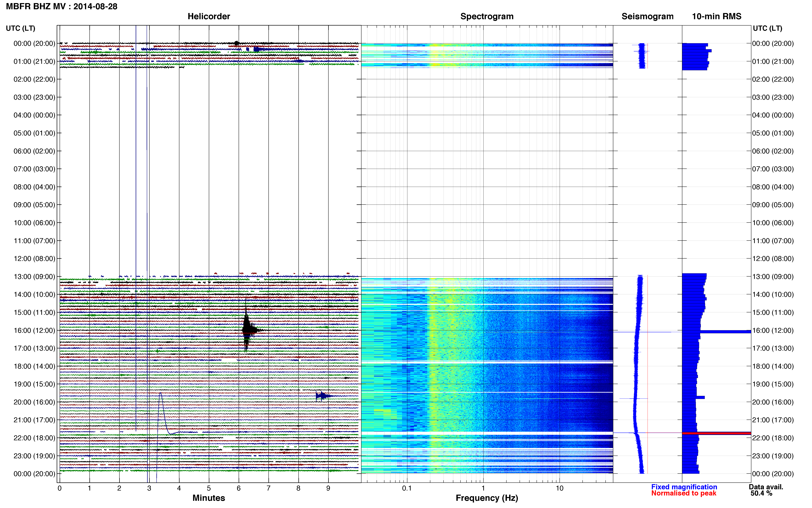Click the seismogram trace segment near 00:30
Viewport: 812px width, 508px height.
click(x=642, y=56)
